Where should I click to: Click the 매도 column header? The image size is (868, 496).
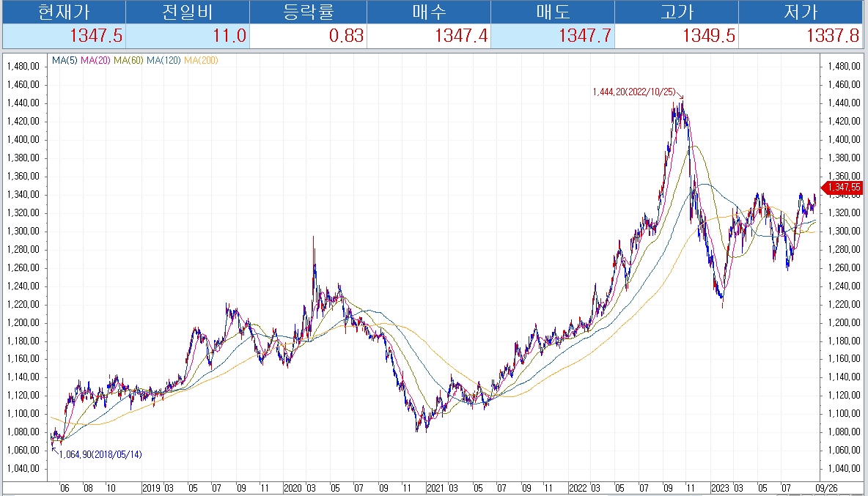pyautogui.click(x=551, y=12)
